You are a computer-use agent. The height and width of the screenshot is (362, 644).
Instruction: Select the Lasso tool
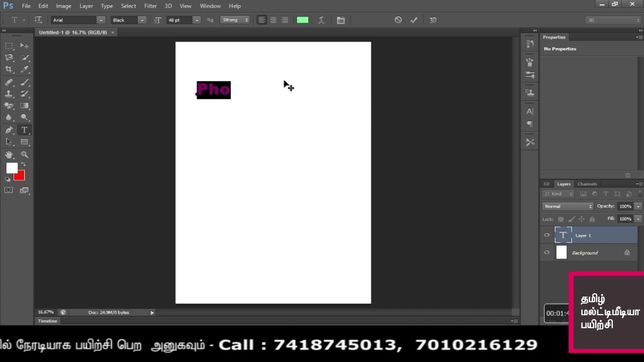pos(9,57)
